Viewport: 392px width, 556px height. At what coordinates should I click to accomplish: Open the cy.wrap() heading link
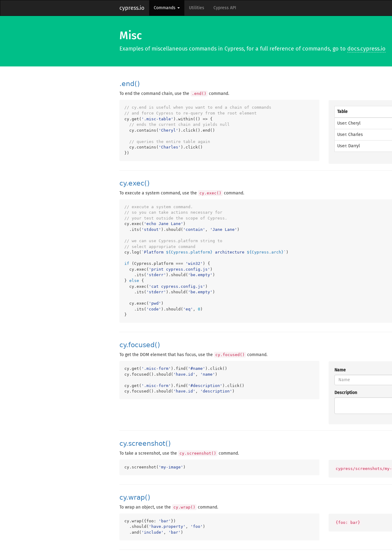click(135, 497)
